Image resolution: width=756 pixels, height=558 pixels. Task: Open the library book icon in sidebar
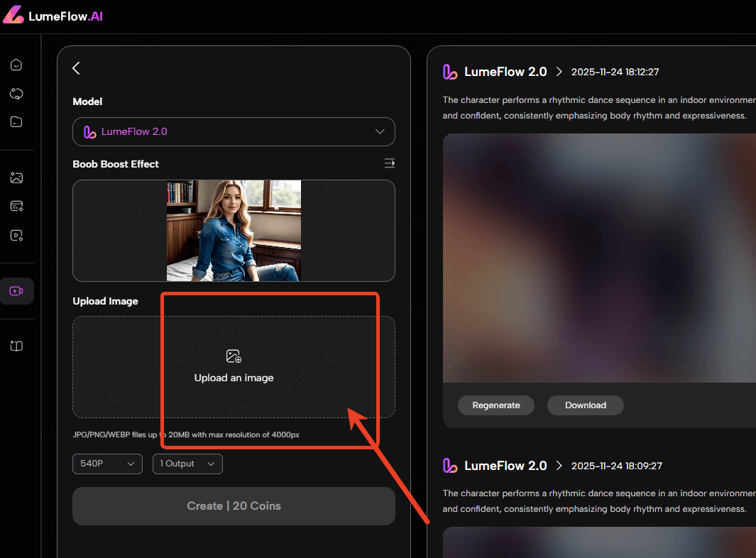point(16,346)
